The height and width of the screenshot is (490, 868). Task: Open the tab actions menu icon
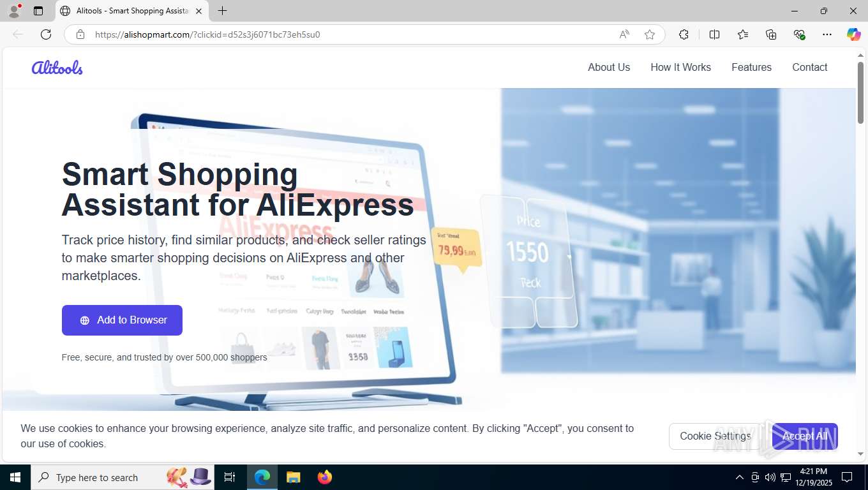coord(38,11)
